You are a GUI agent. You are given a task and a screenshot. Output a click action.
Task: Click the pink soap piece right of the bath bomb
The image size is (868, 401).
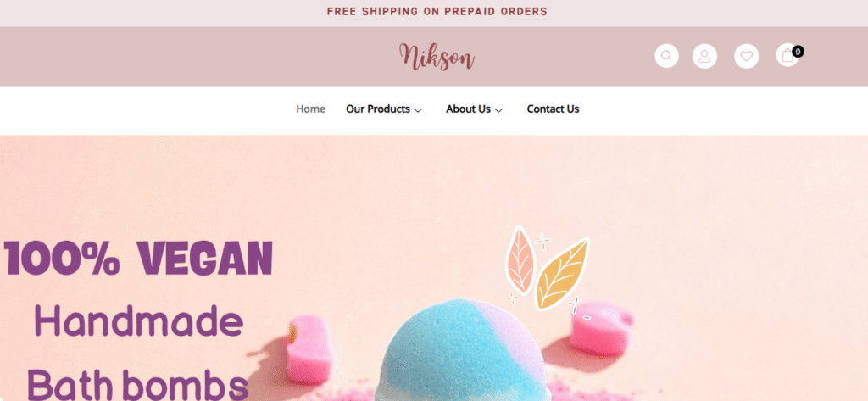coord(601,327)
